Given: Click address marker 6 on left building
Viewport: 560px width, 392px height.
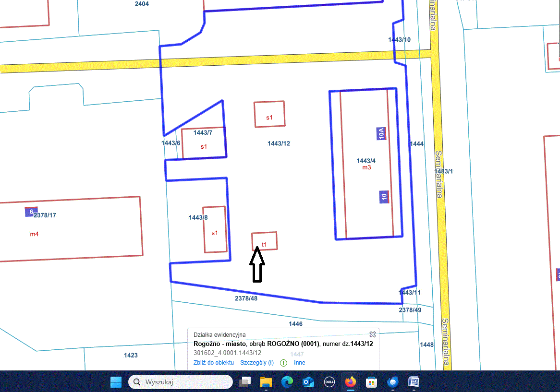Looking at the screenshot, I should pyautogui.click(x=31, y=212).
